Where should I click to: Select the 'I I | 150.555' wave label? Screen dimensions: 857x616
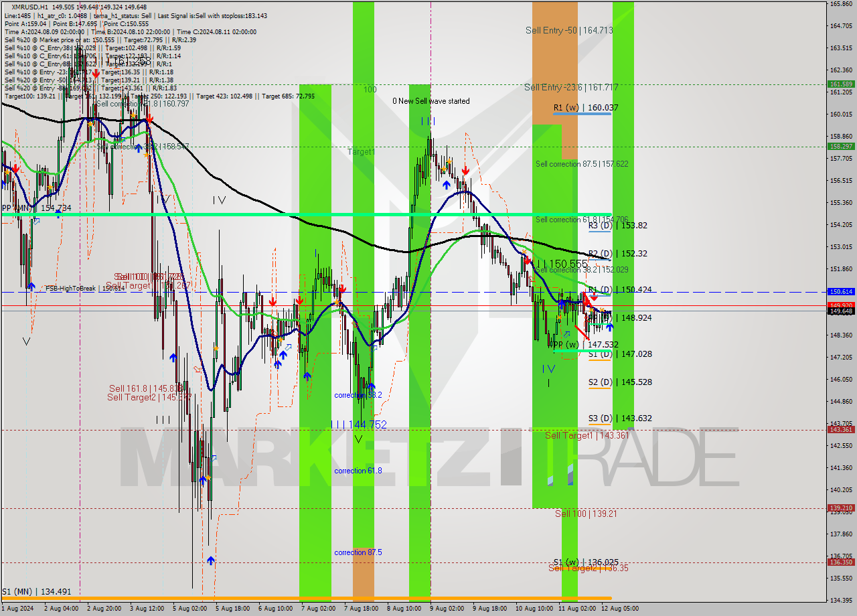562,264
